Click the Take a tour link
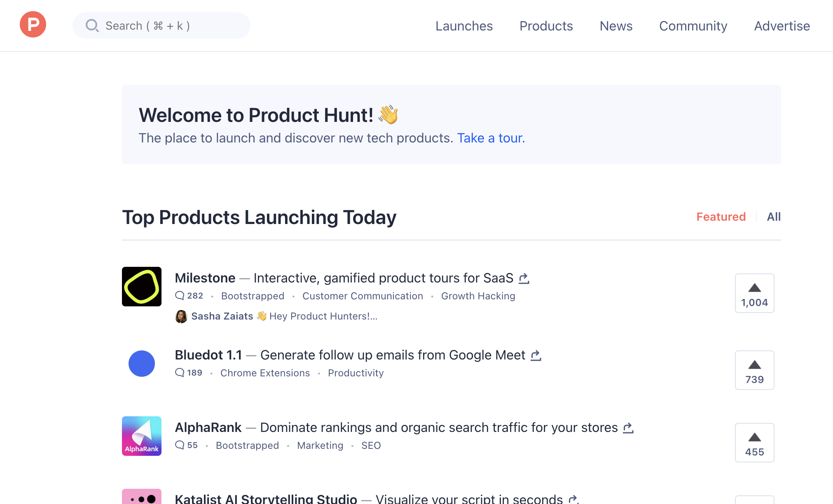Screen dimensions: 833x504 tap(491, 138)
